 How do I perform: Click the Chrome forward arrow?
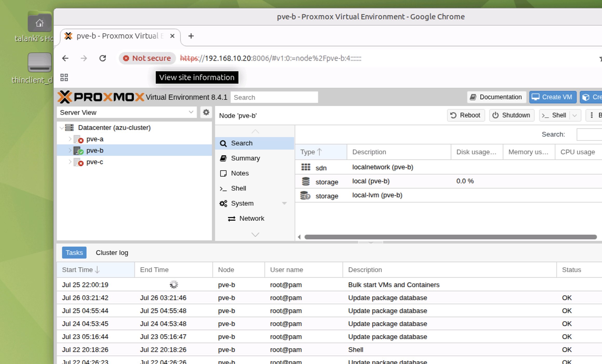(84, 58)
